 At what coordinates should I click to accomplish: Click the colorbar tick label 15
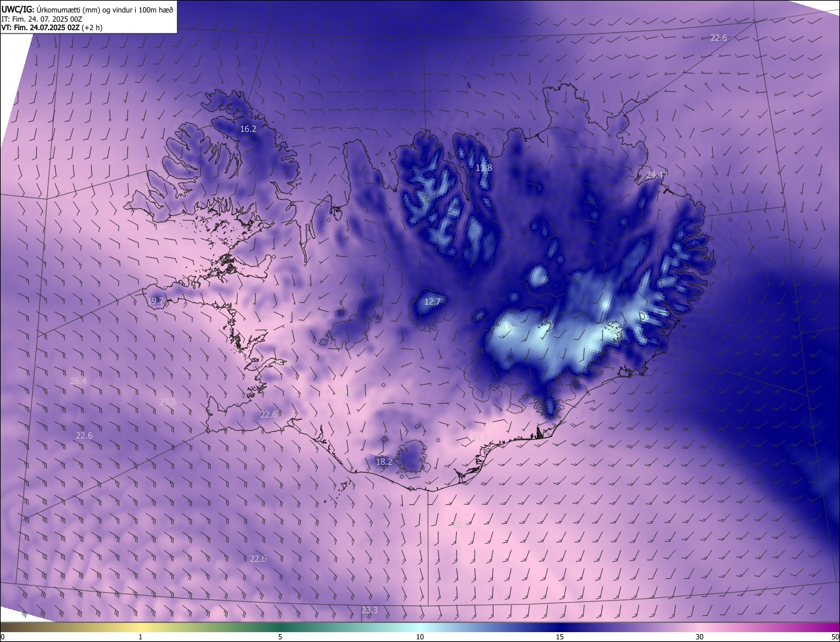coord(560,637)
